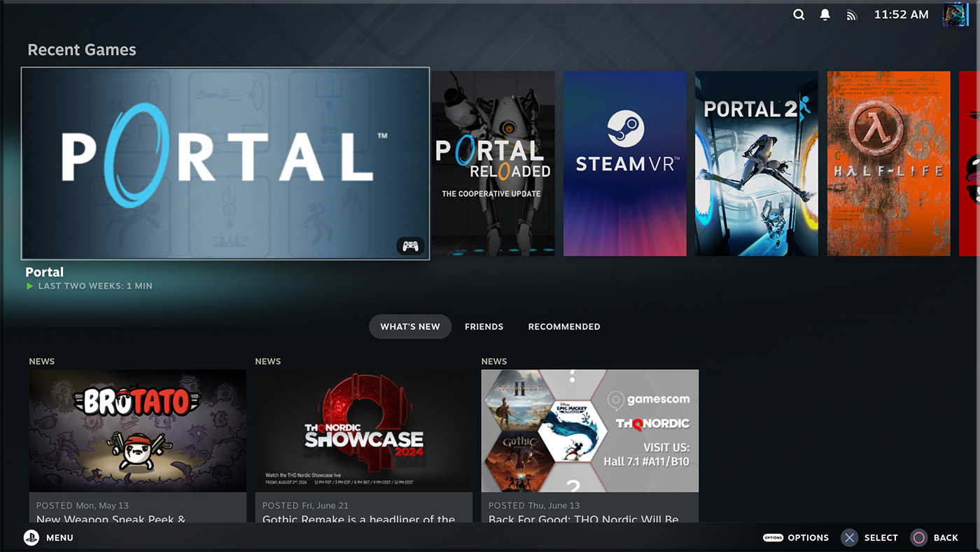The height and width of the screenshot is (552, 980).
Task: Select Half-Life in Recent Games
Action: [888, 163]
